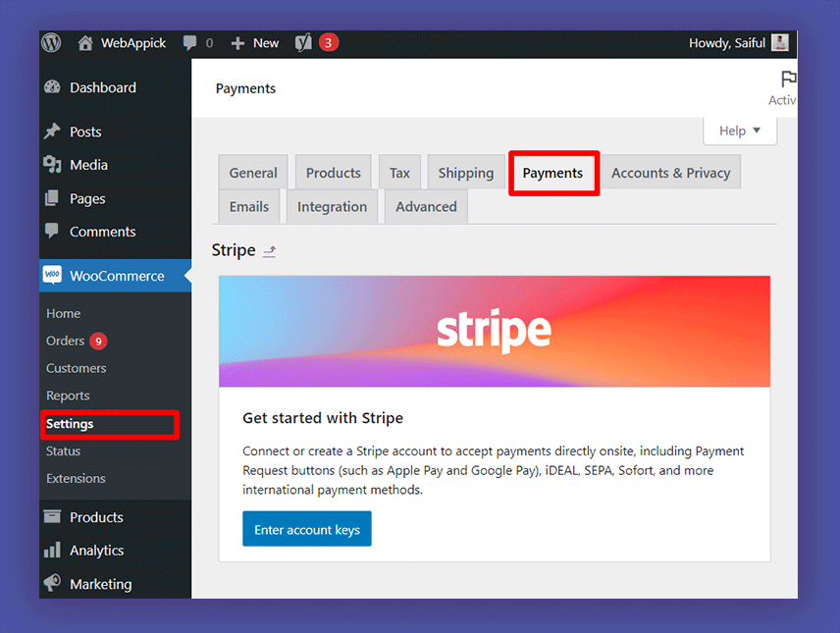Click the WordPress logo icon

52,43
